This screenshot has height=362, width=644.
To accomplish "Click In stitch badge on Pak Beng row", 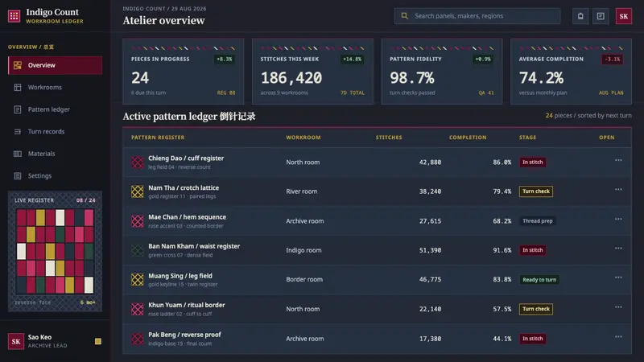I will (x=532, y=339).
